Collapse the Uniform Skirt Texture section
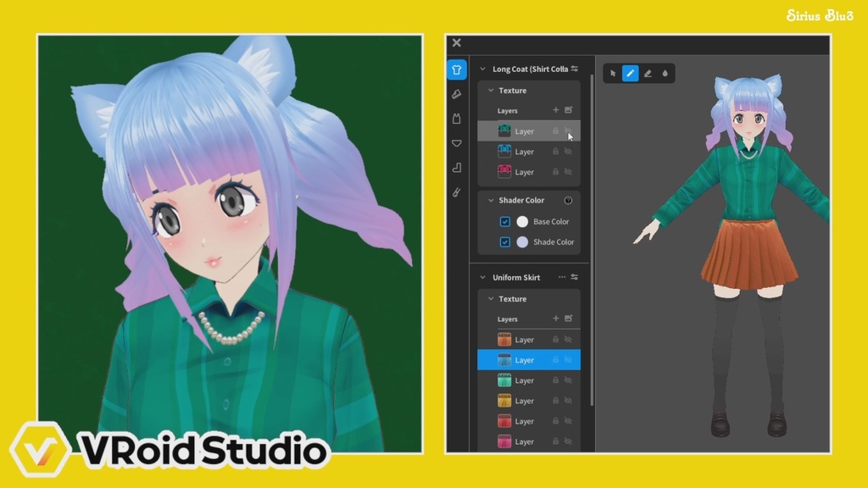The height and width of the screenshot is (488, 868). coord(491,298)
